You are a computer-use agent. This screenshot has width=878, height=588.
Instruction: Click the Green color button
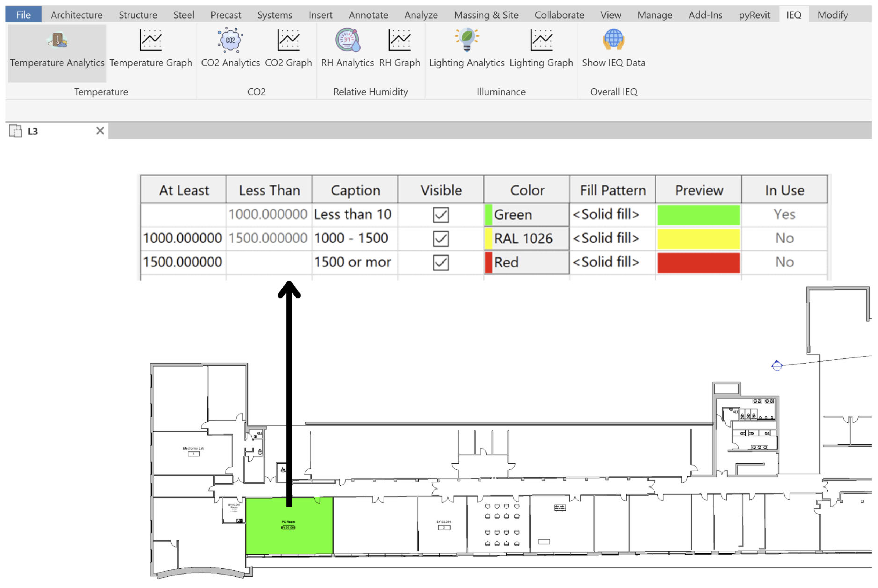click(x=526, y=215)
